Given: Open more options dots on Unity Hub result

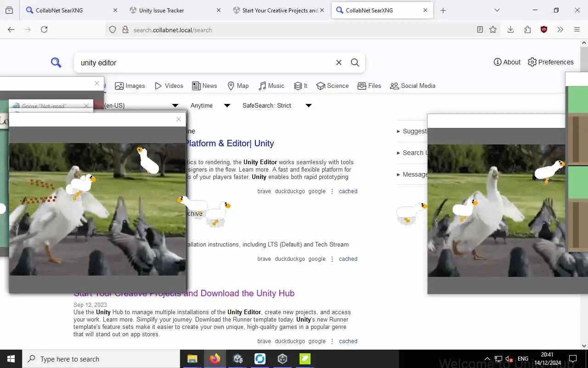Looking at the screenshot, I should [x=332, y=341].
